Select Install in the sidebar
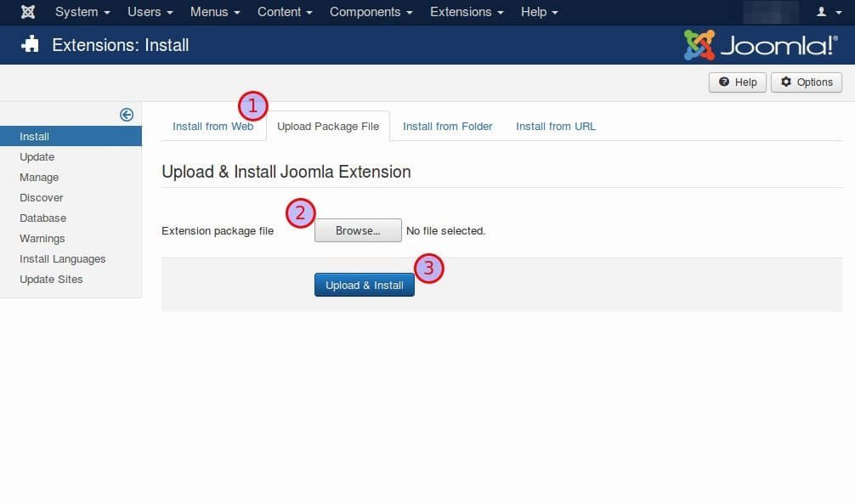855x504 pixels. pyautogui.click(x=71, y=136)
